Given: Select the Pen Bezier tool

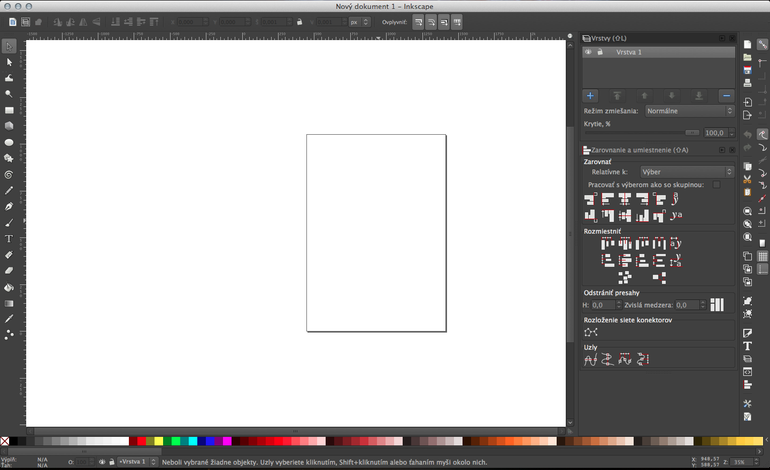Looking at the screenshot, I should coord(9,207).
